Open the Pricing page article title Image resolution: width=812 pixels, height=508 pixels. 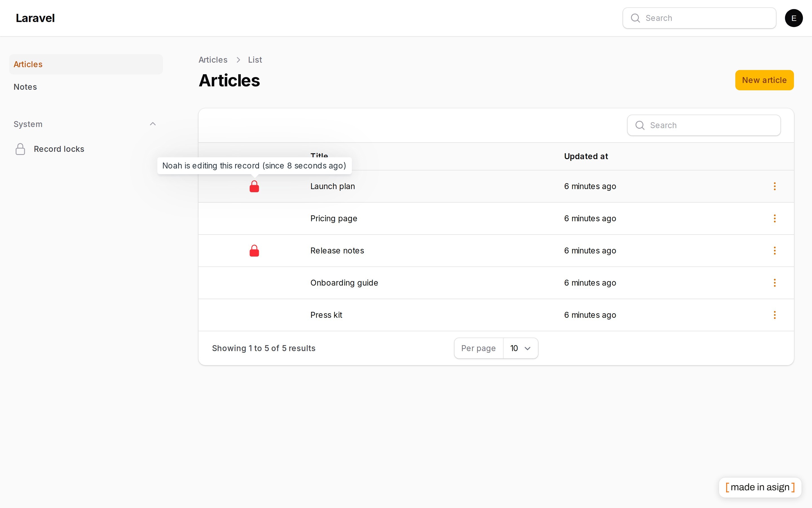[x=334, y=218]
